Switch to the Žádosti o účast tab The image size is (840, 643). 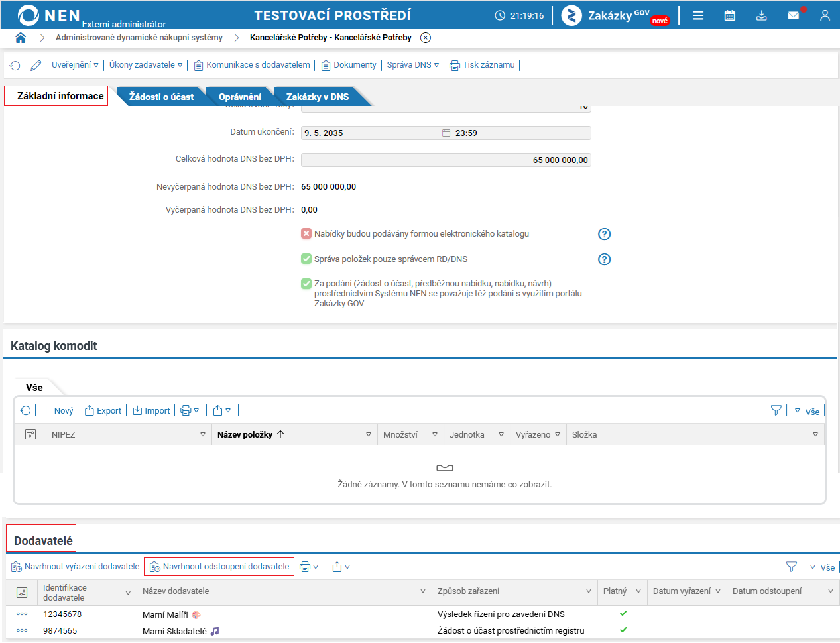pyautogui.click(x=161, y=97)
